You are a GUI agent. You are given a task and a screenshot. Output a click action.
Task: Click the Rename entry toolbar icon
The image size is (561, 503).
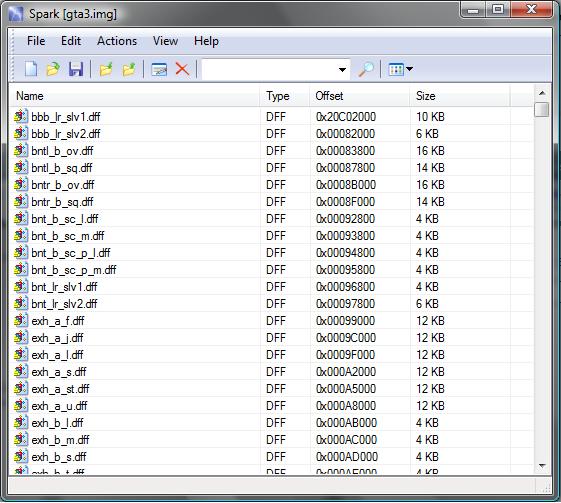[x=159, y=69]
